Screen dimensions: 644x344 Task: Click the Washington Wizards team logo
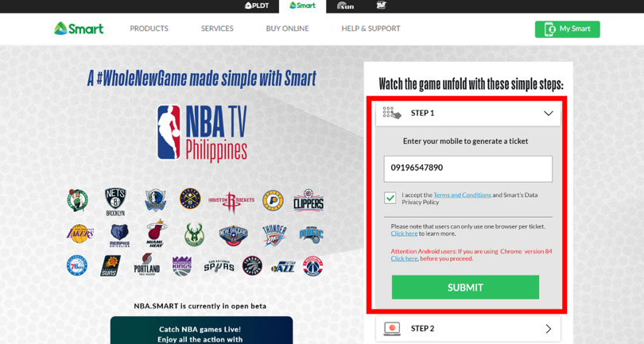tap(313, 266)
